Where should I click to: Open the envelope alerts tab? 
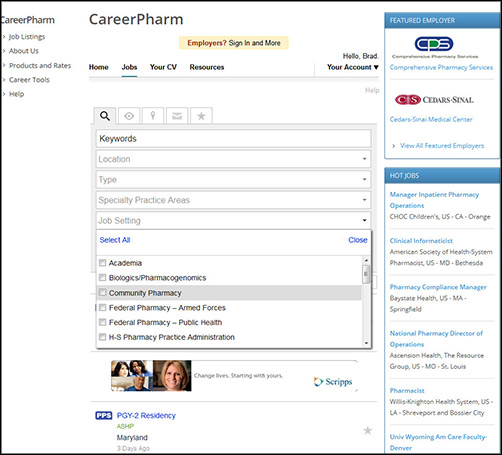point(177,116)
